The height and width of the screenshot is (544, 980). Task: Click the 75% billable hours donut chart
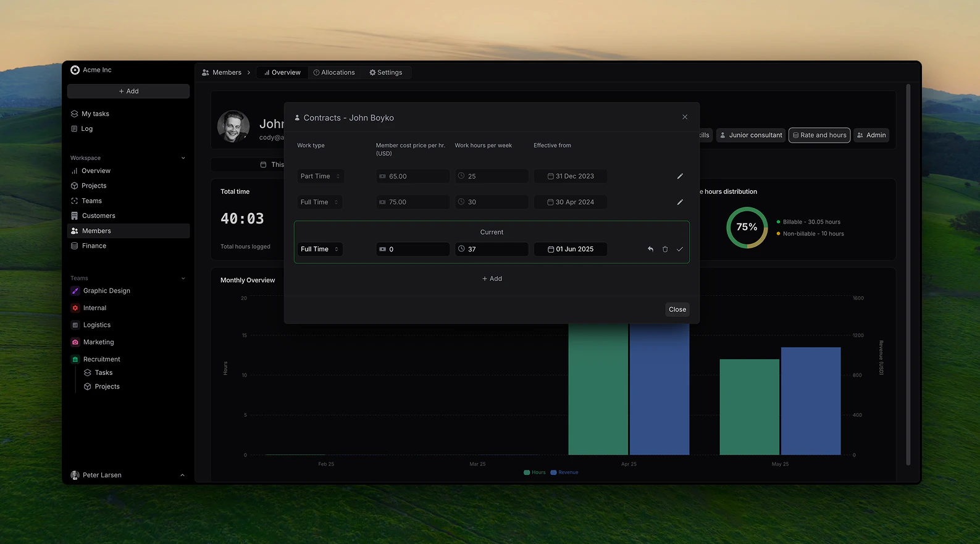pyautogui.click(x=747, y=227)
